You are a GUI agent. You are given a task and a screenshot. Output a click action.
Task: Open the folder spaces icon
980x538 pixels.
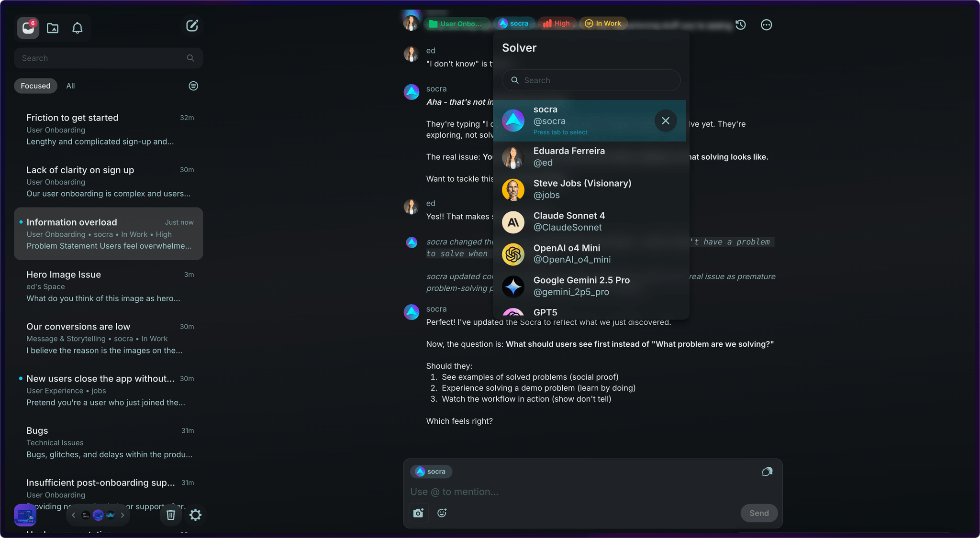click(x=53, y=28)
